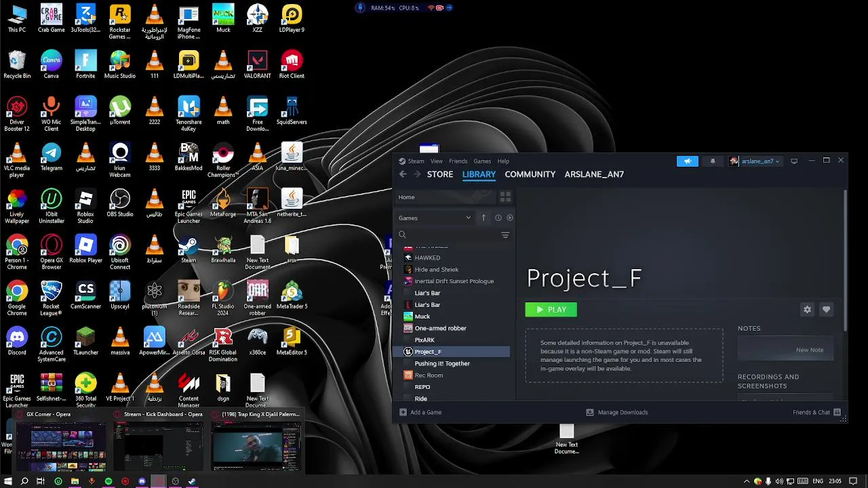This screenshot has height=488, width=868.
Task: Open the Friends menu in Steam
Action: pos(458,161)
